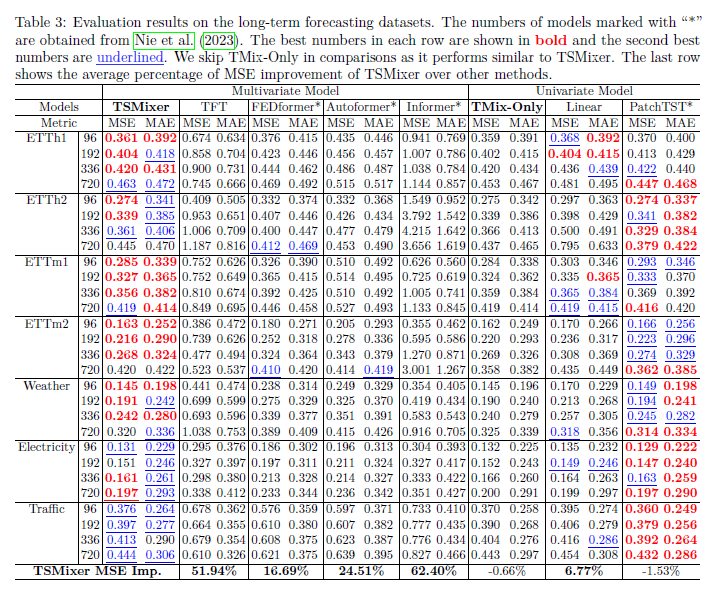Click the red 'bold' word in the caption
Image resolution: width=709 pixels, height=593 pixels.
coord(551,40)
